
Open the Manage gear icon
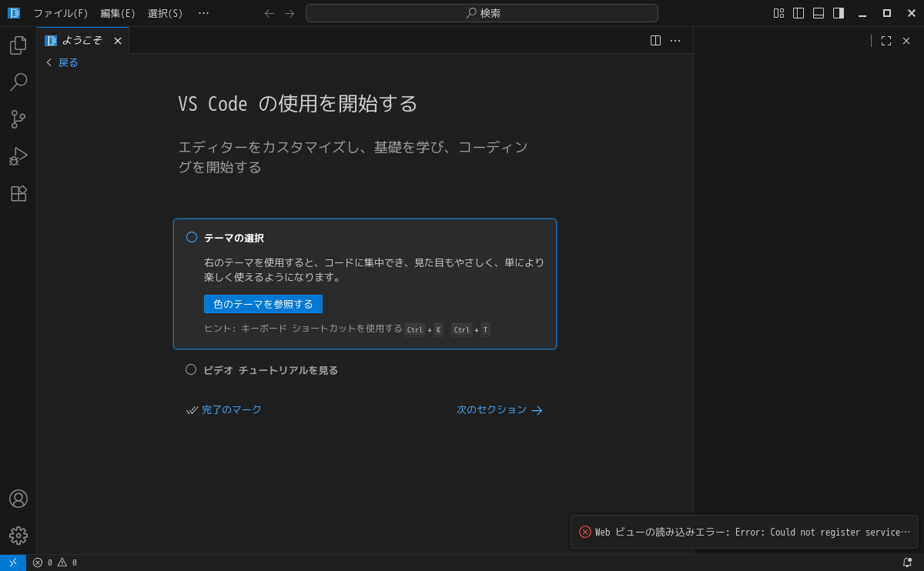tap(18, 536)
